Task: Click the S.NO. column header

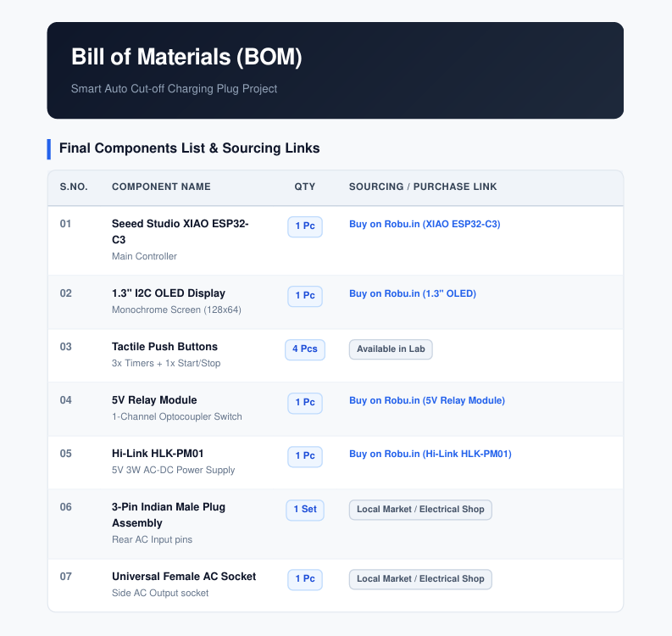Action: tap(74, 187)
